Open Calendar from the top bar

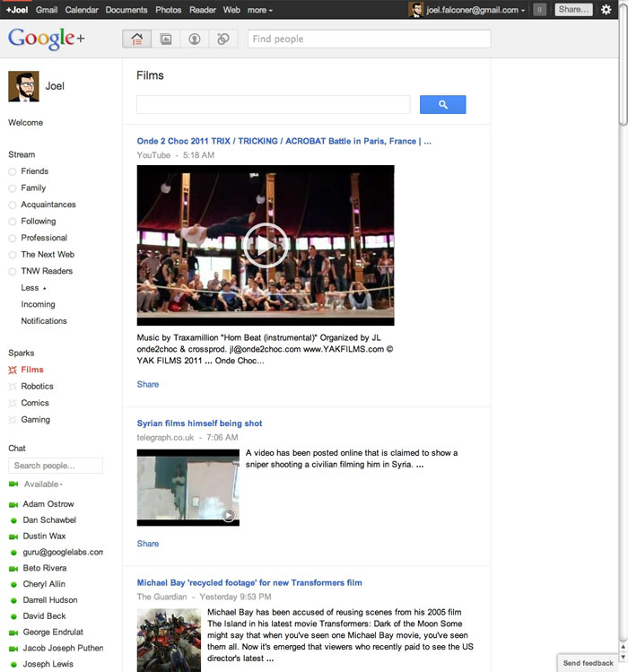click(x=82, y=10)
